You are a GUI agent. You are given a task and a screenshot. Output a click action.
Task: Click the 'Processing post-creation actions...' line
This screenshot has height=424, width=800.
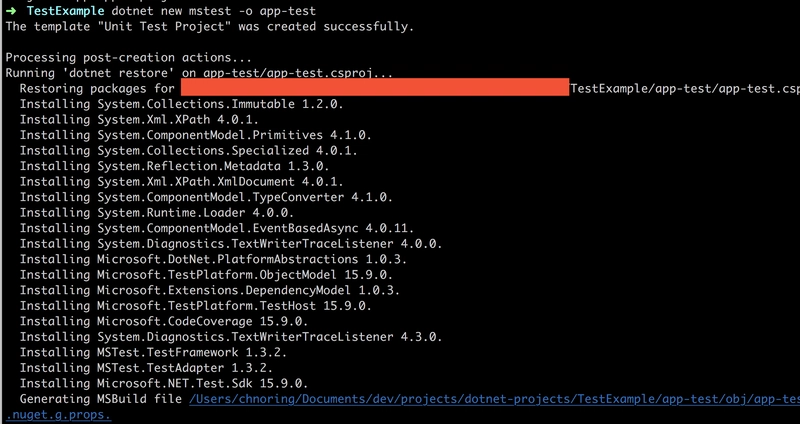tap(128, 58)
